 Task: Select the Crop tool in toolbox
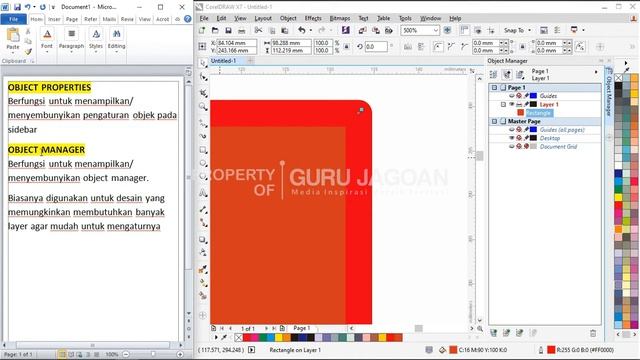[203, 93]
